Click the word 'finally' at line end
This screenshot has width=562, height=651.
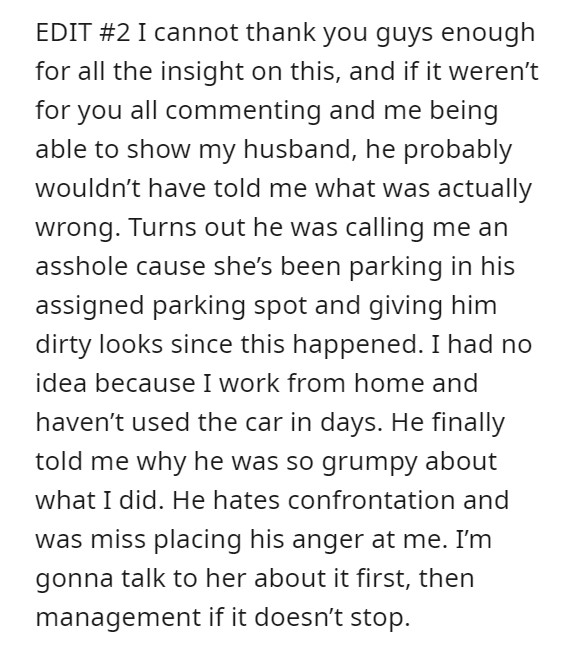[x=468, y=423]
